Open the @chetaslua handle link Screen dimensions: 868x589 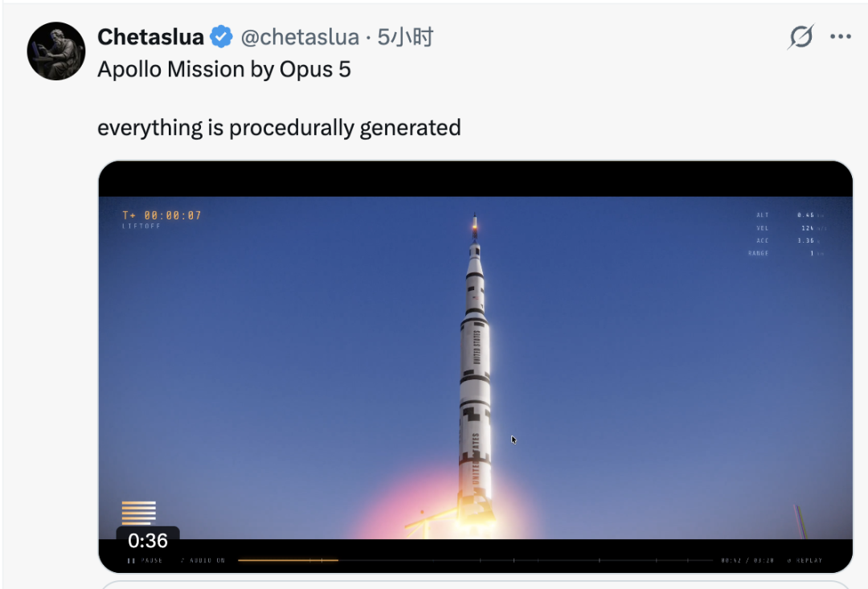(300, 37)
